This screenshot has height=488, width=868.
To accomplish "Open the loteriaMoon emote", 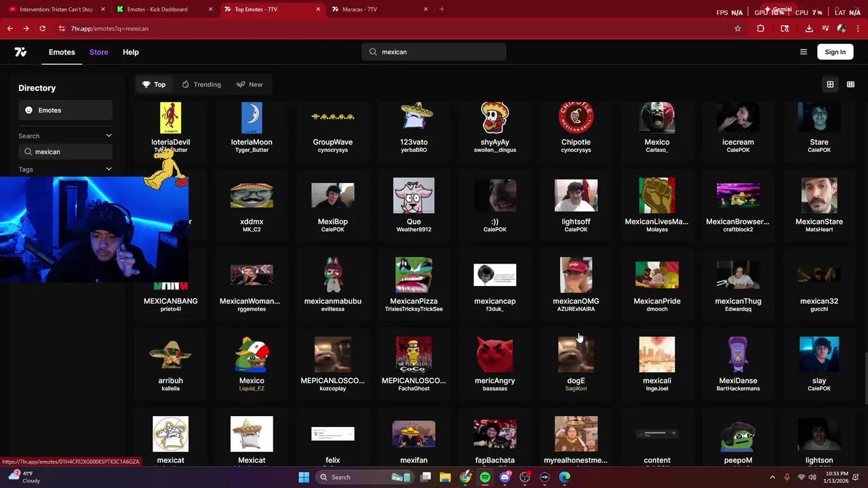I will click(x=252, y=127).
